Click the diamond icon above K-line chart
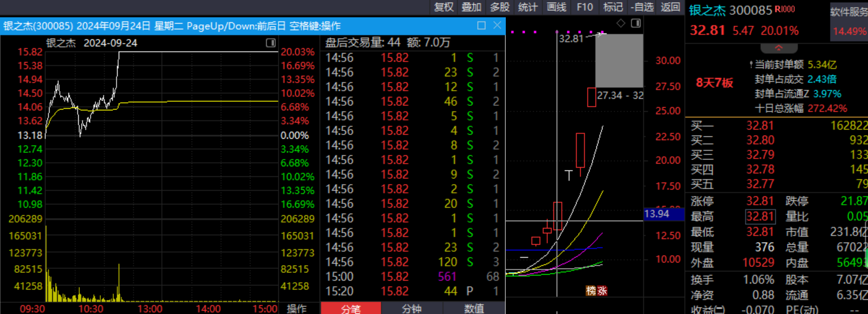Viewport: 868px width, 314px height. pyautogui.click(x=621, y=23)
